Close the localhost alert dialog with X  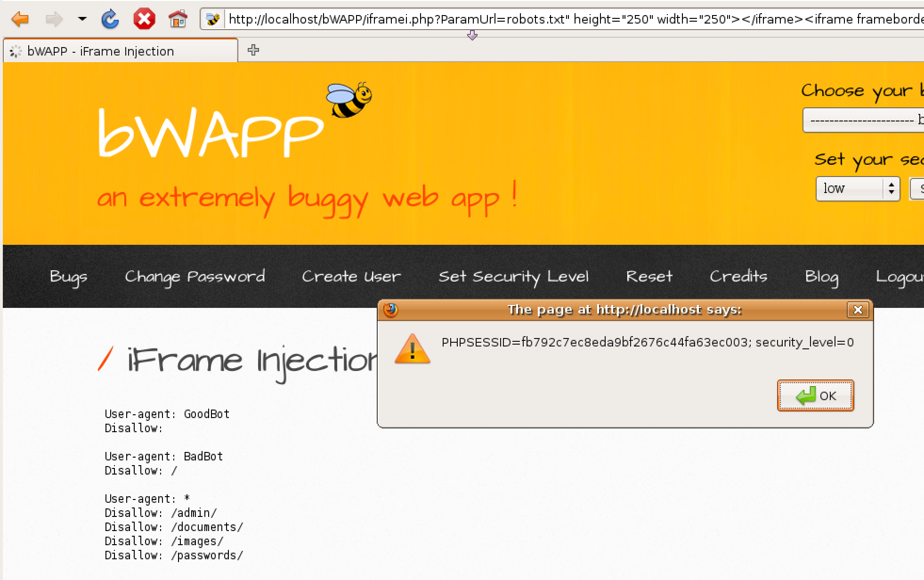858,310
